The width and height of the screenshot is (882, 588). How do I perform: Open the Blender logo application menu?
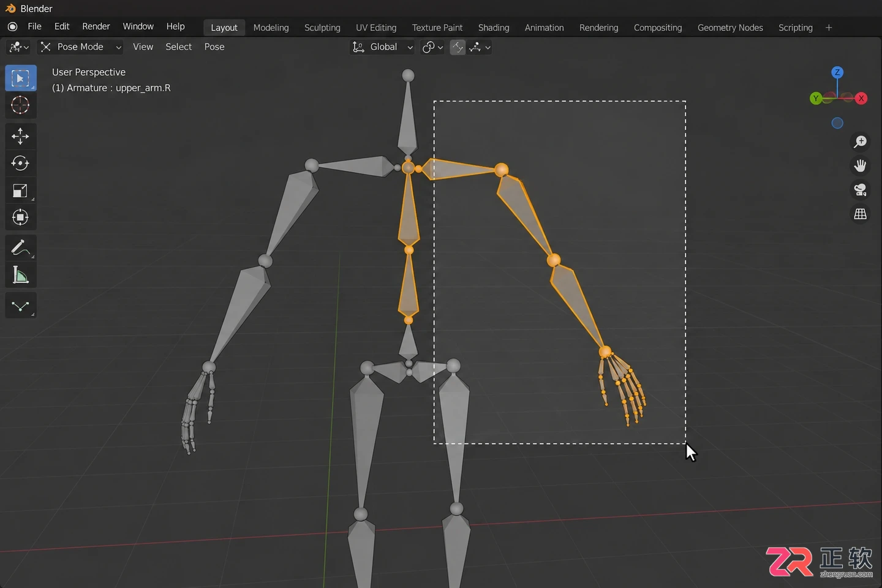pos(12,27)
